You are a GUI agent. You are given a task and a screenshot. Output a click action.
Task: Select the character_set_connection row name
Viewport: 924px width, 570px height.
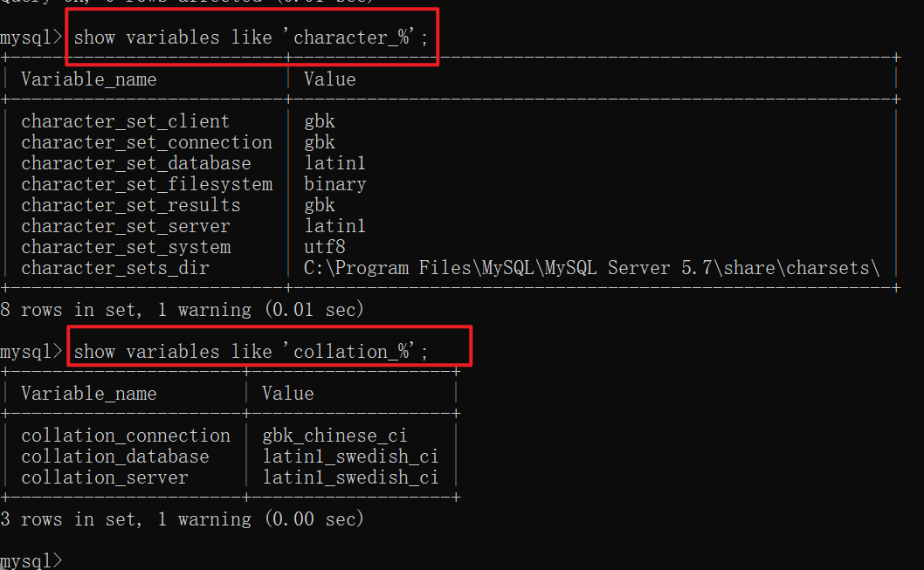[x=147, y=142]
